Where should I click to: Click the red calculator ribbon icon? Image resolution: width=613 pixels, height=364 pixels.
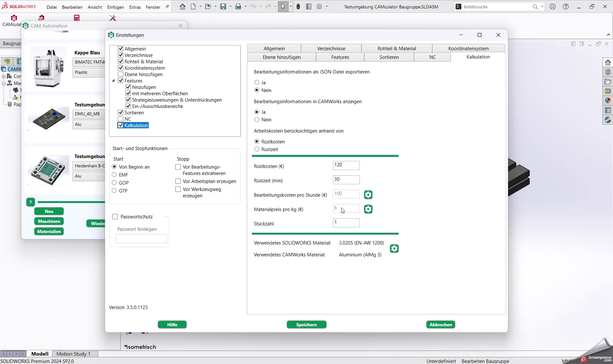point(77,18)
